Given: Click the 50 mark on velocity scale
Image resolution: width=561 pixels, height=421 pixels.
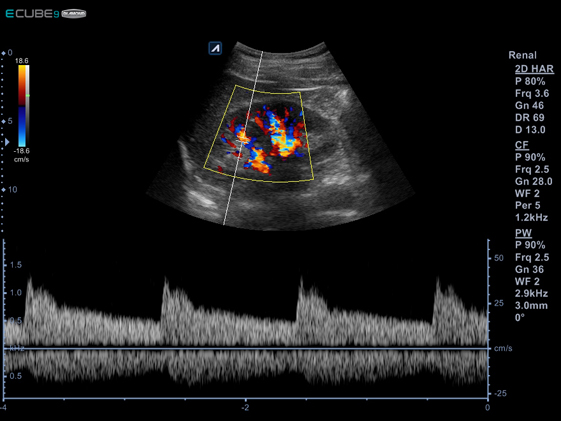Looking at the screenshot, I should point(499,258).
